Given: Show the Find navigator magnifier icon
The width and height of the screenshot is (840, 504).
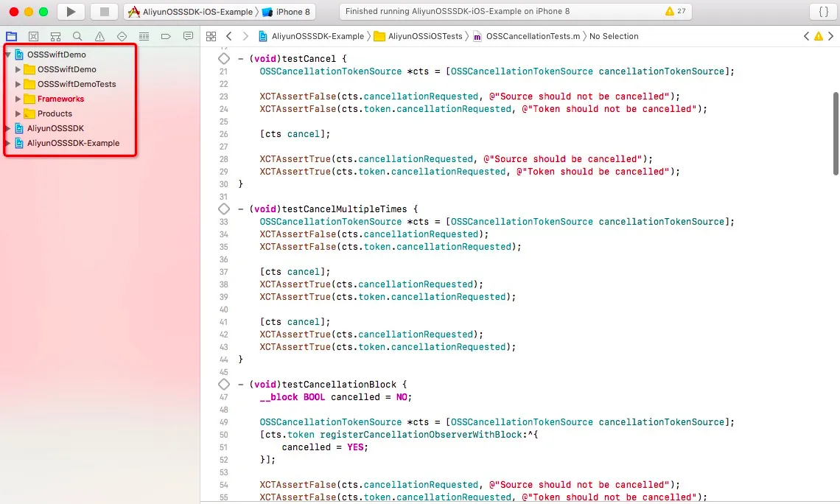Looking at the screenshot, I should click(x=77, y=36).
